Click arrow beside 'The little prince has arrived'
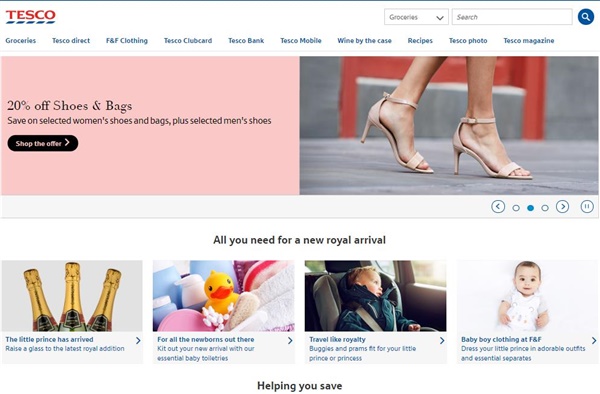Screen dimensions: 600x394 coord(138,340)
